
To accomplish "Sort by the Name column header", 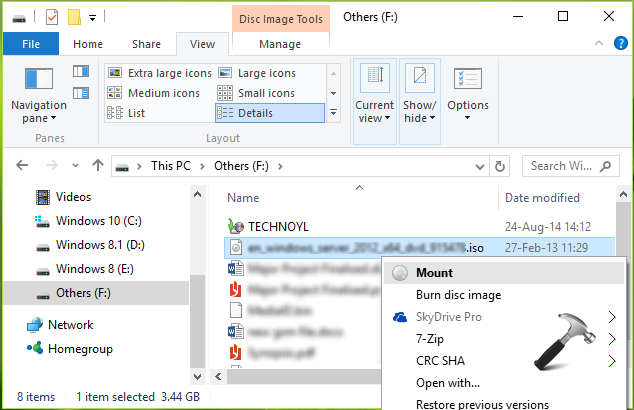I will [x=243, y=198].
